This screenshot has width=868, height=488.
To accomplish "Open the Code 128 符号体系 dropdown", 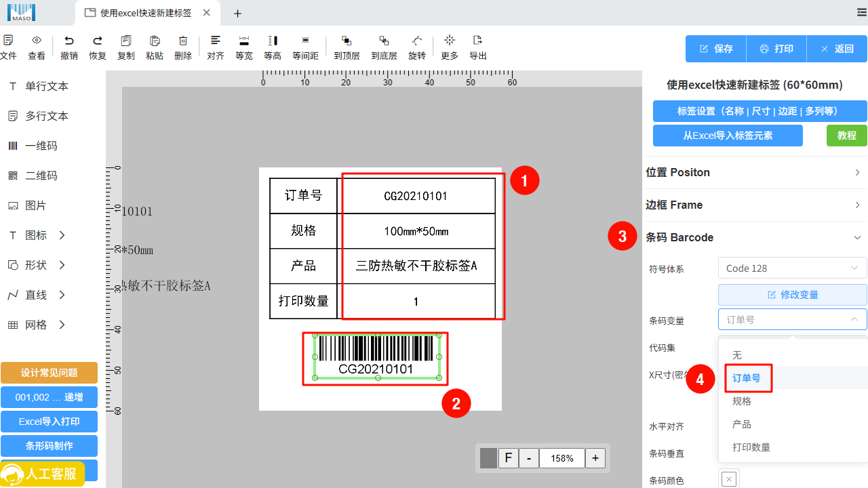I will coord(793,268).
